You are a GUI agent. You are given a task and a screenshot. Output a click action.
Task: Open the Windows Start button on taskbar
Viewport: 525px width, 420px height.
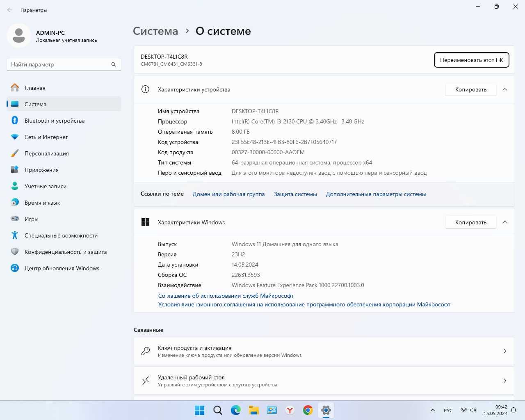click(x=200, y=410)
